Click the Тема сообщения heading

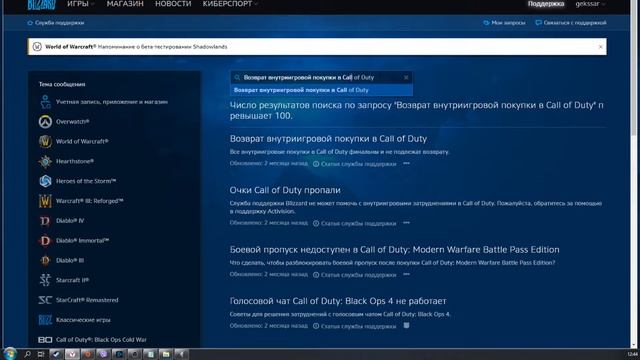pyautogui.click(x=62, y=84)
